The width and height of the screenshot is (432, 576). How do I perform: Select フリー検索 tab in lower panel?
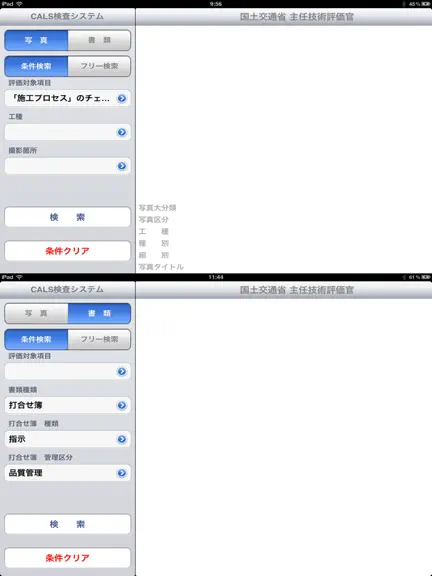(x=99, y=339)
